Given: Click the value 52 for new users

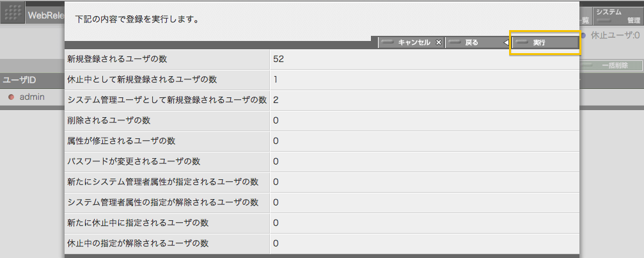Looking at the screenshot, I should click(x=278, y=59).
